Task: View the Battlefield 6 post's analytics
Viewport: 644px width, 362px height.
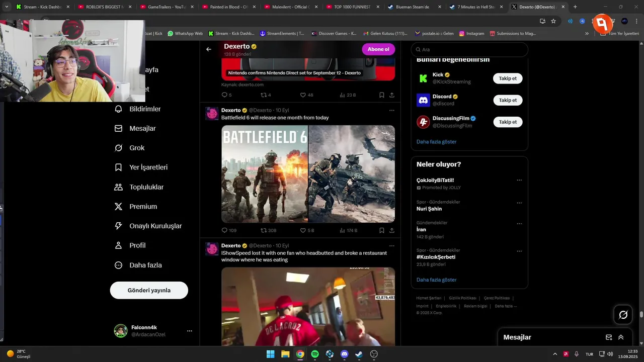Action: 343,230
